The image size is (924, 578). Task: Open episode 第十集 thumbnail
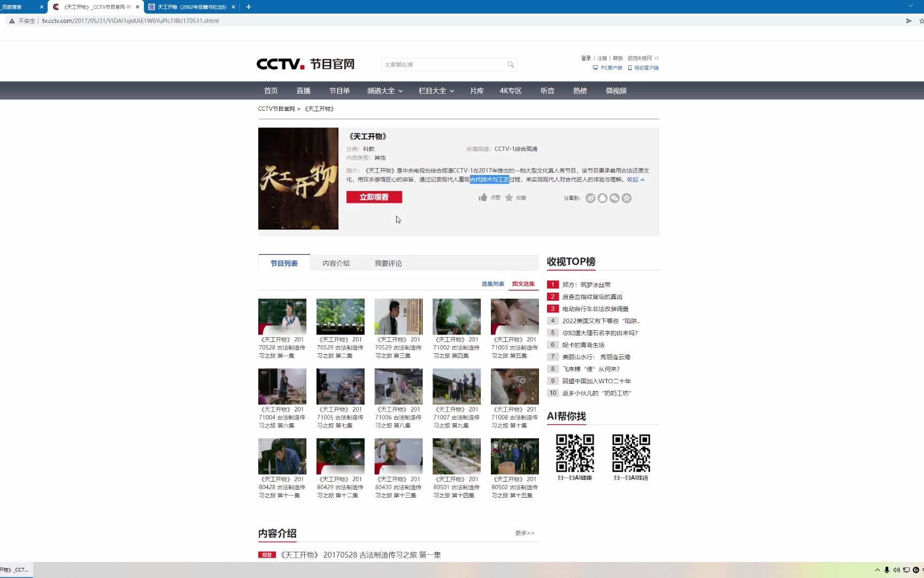point(515,386)
